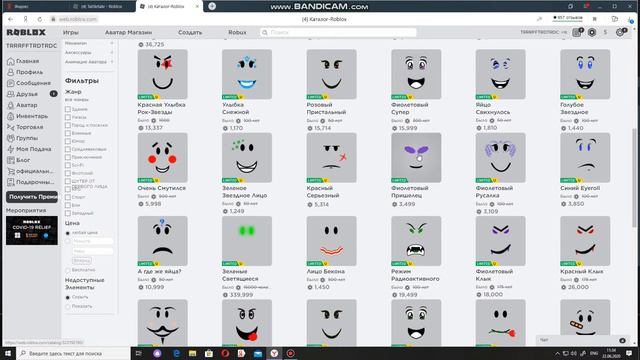
Task: Click the price filter apply button
Action: [82, 260]
